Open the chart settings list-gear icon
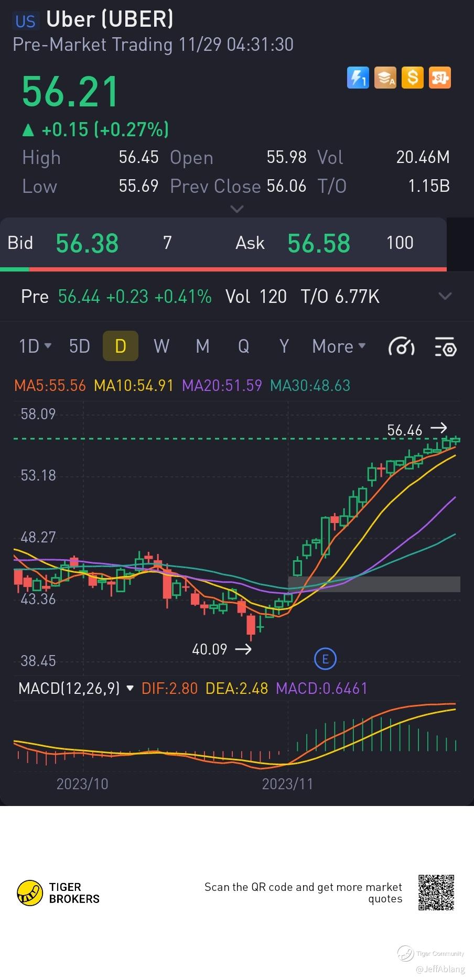 [446, 346]
